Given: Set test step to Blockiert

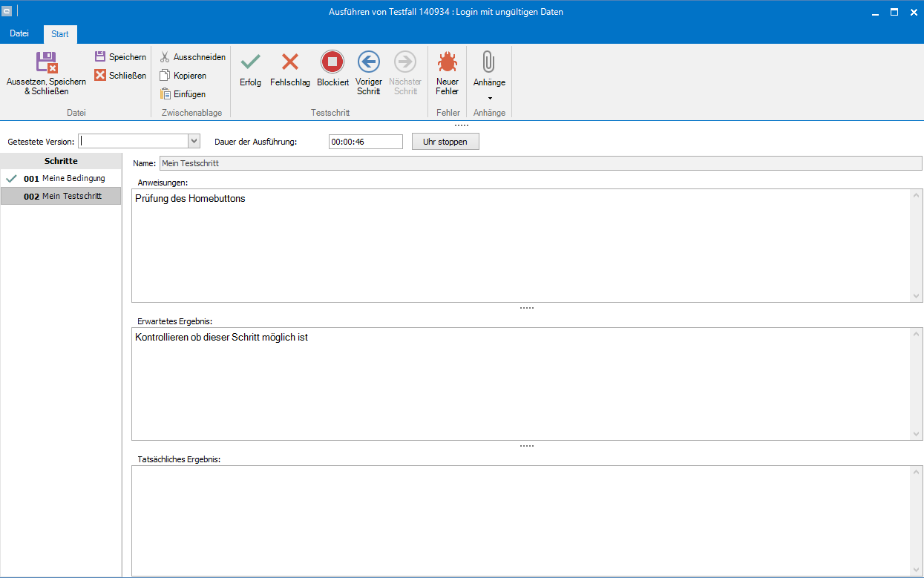Looking at the screenshot, I should coord(332,62).
